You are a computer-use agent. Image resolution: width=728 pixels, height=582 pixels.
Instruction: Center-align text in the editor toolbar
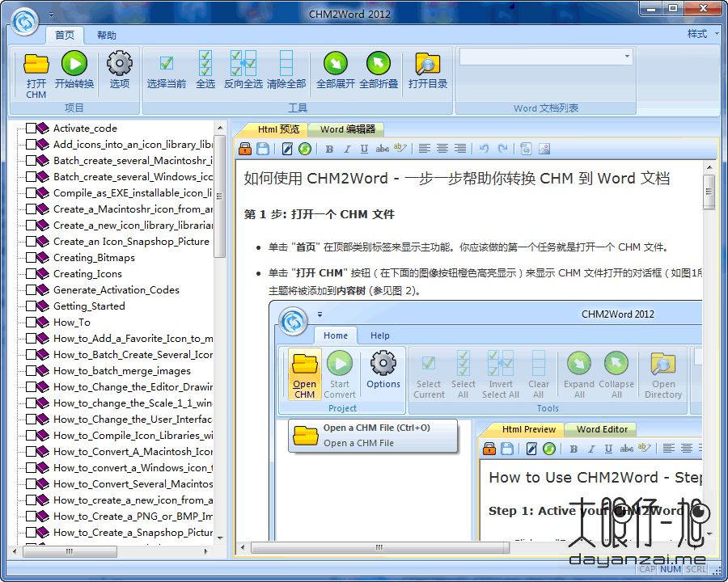(442, 149)
